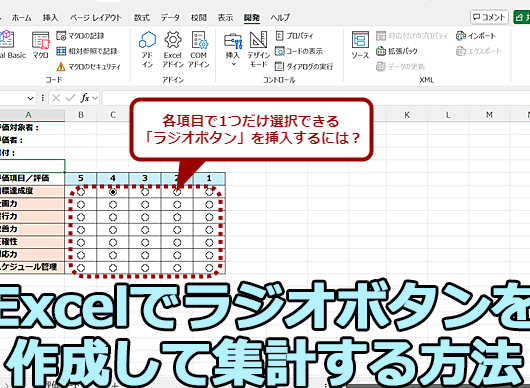530x388 pixels.
Task: Open プロパティ (Properties) in Controls group
Action: (294, 35)
